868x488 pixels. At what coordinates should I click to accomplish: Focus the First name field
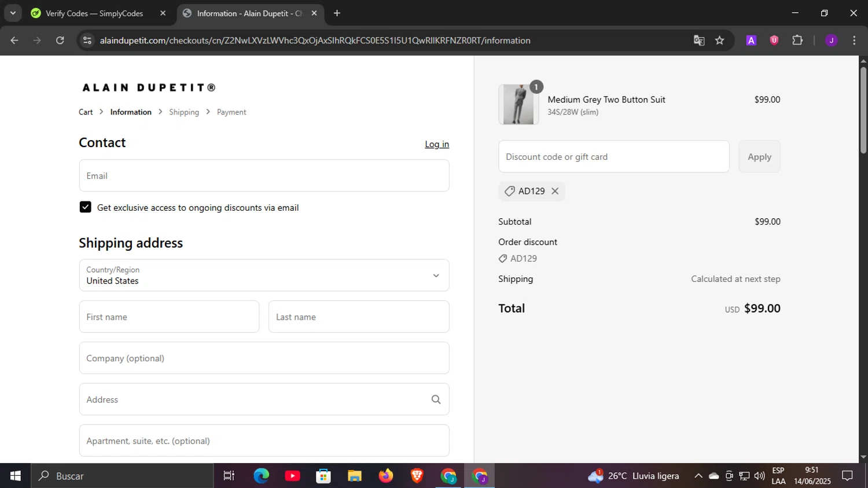click(x=169, y=317)
